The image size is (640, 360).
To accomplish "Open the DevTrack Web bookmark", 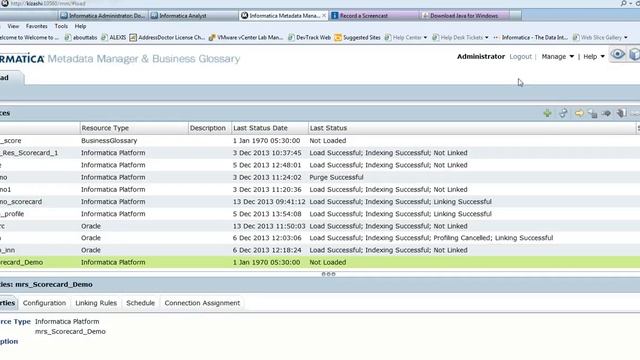I will pos(309,38).
